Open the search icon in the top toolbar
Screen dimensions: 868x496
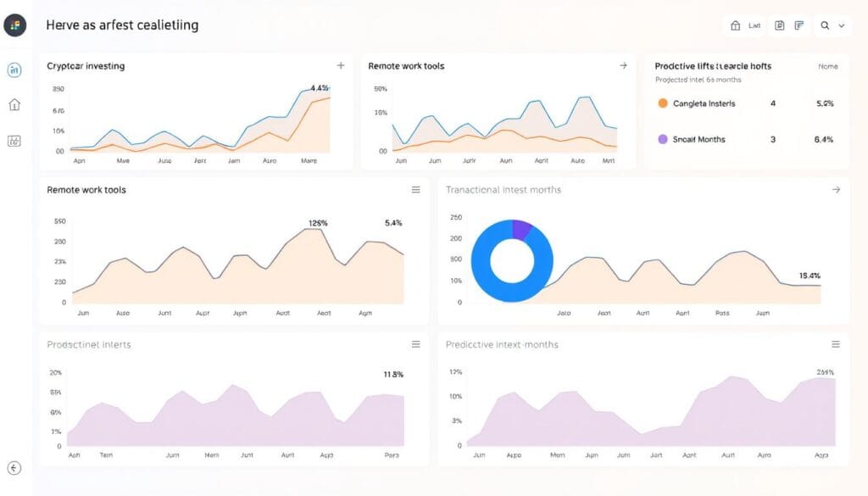824,25
